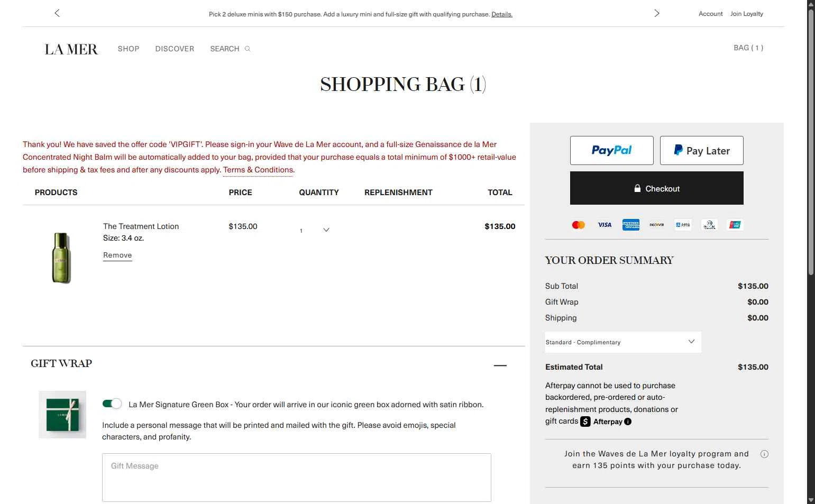Viewport: 815px width, 504px height.
Task: Open the quantity dropdown for Treatment Lotion
Action: tap(315, 230)
